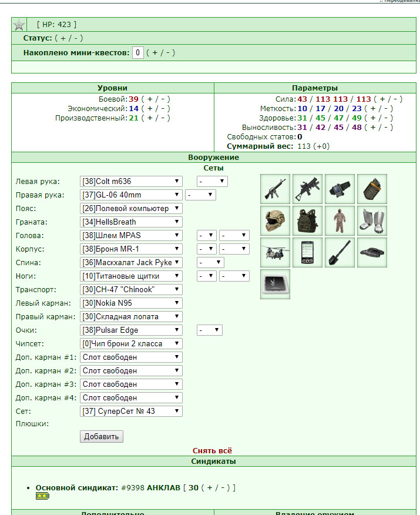Click the CH-47 Chinook helicopter icon

click(275, 253)
